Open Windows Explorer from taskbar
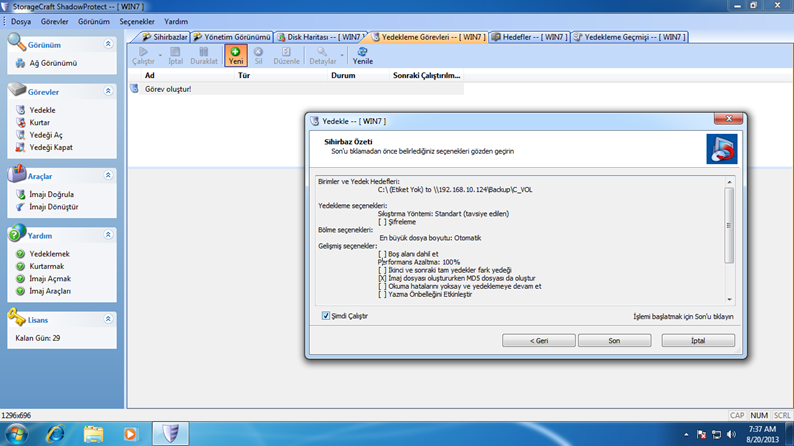The image size is (794, 446). pyautogui.click(x=93, y=434)
